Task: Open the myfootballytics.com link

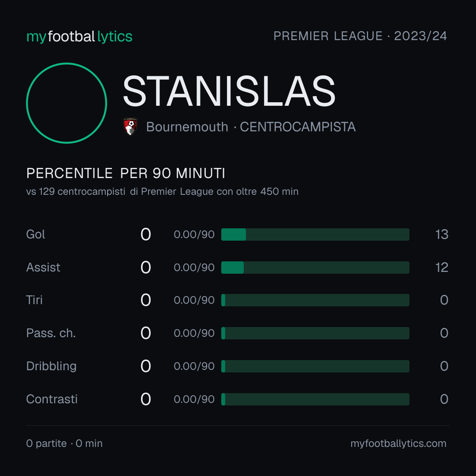Action: coord(398,443)
